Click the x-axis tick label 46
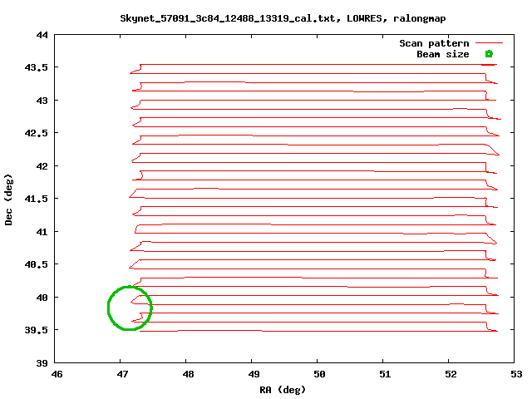532x399 pixels. coord(57,374)
